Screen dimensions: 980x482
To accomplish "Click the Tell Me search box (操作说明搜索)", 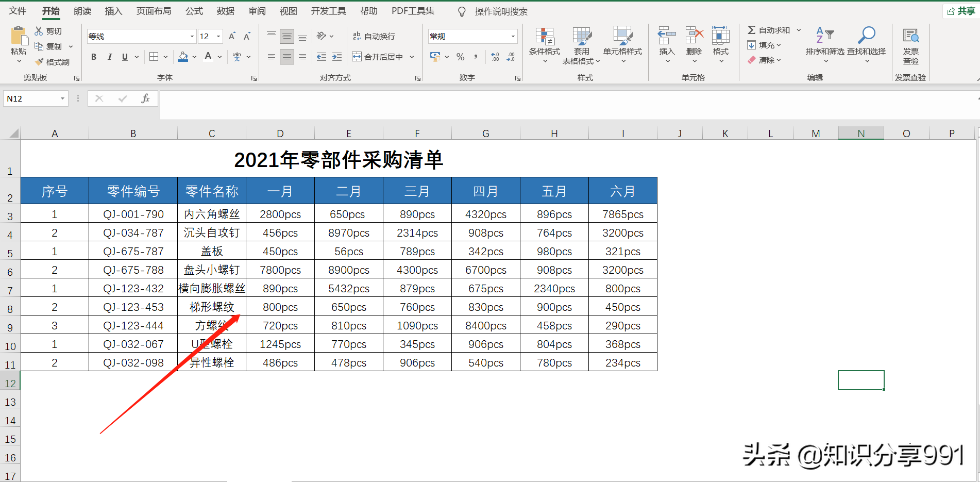I will pos(501,11).
